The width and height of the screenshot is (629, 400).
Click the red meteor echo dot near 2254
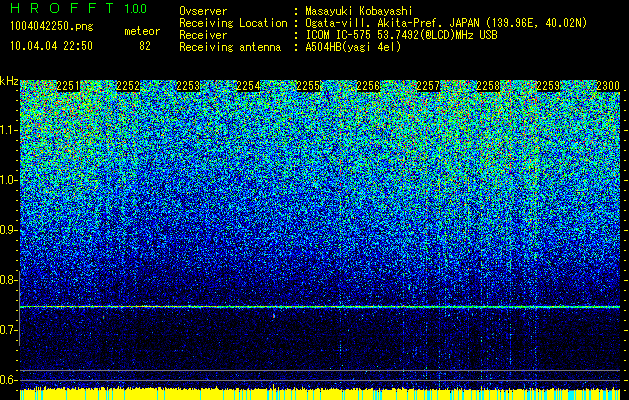274,316
